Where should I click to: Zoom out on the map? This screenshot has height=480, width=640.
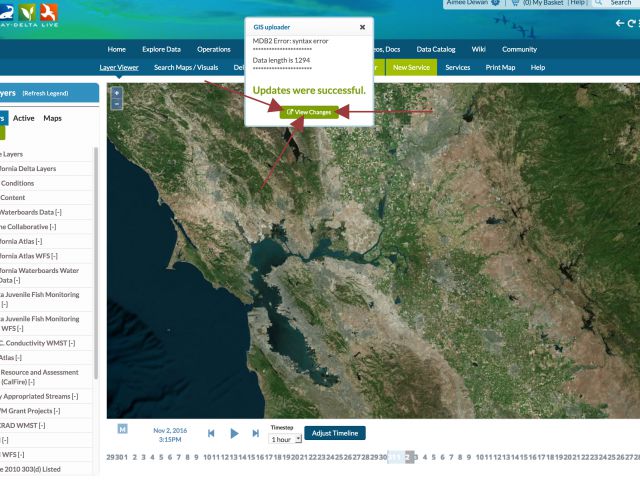point(117,104)
